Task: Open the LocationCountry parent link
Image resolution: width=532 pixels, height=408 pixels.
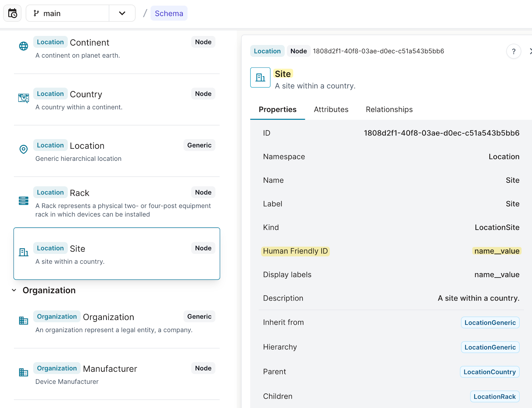Action: tap(490, 372)
